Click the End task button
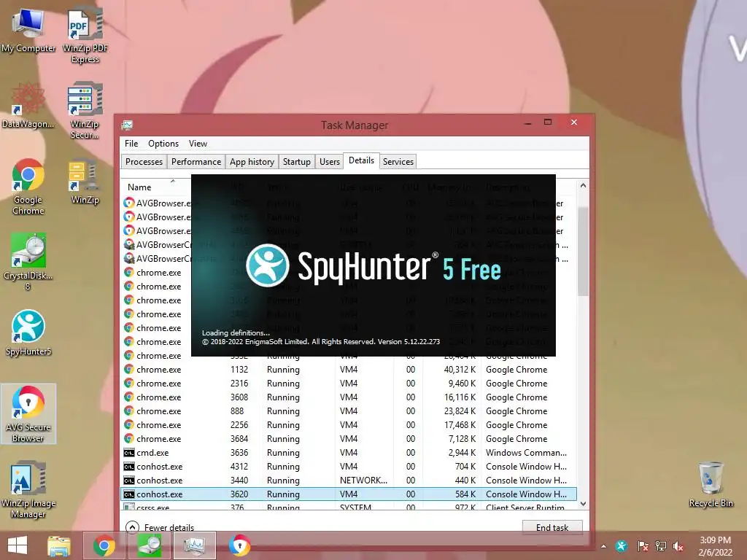This screenshot has height=560, width=747. coord(552,528)
